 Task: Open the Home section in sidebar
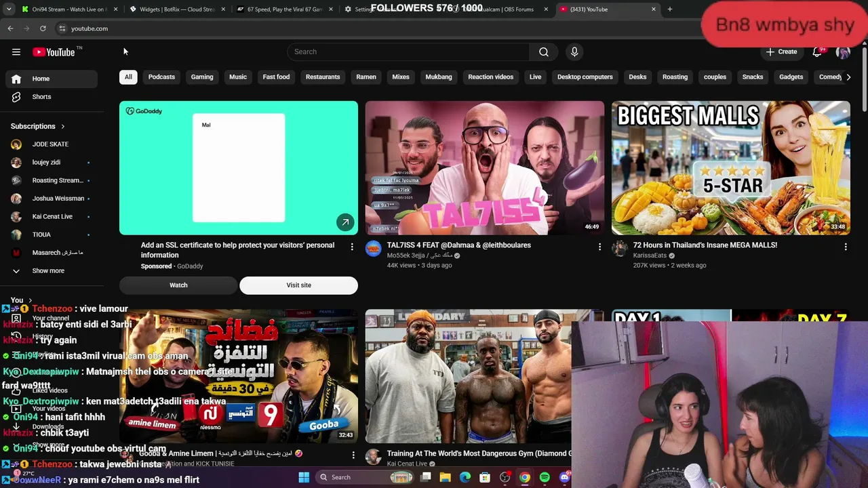(52, 79)
